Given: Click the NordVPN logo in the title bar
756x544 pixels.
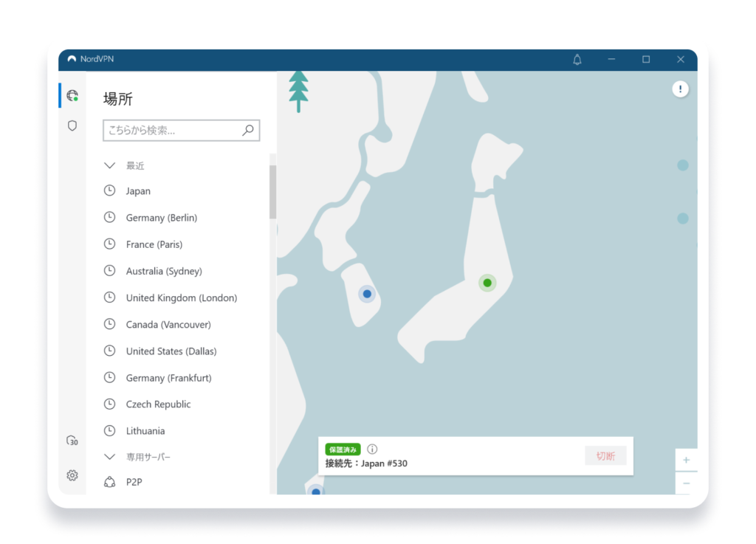Looking at the screenshot, I should point(72,59).
